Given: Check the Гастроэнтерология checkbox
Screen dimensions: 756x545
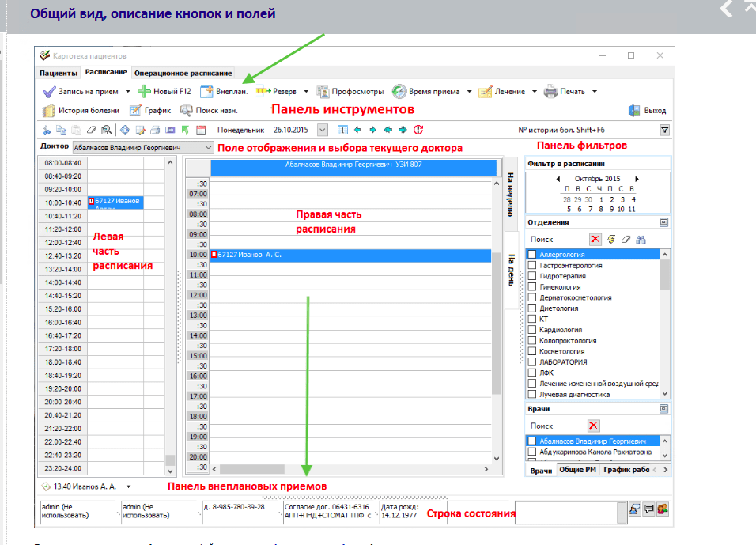Looking at the screenshot, I should coord(532,265).
